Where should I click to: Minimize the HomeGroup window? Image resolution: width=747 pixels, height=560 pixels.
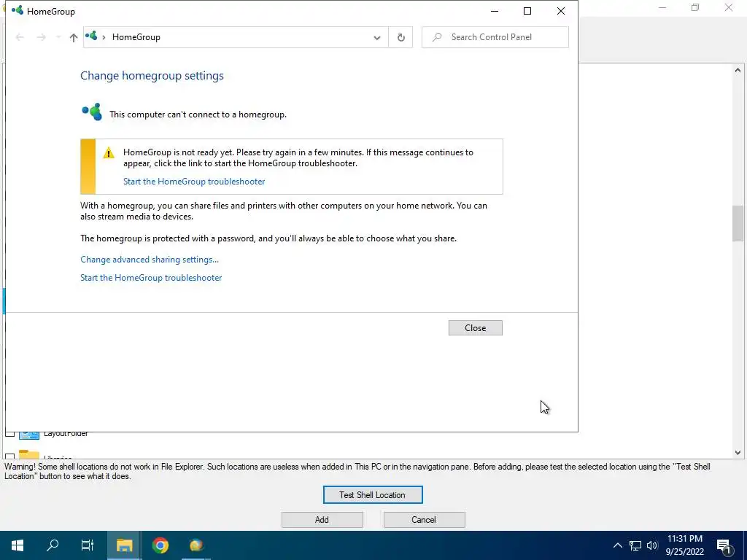495,11
